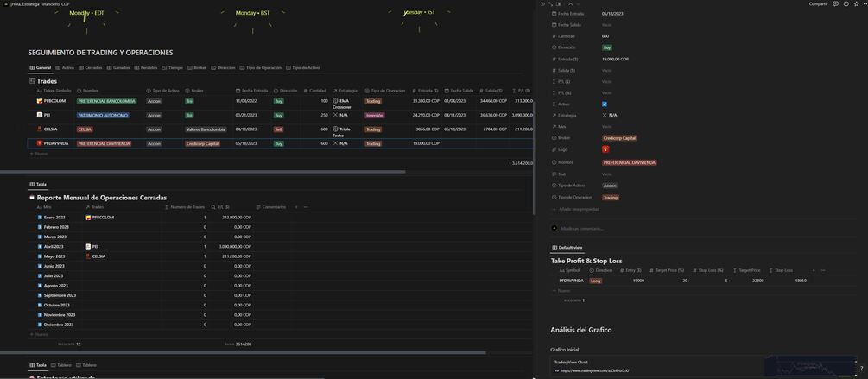This screenshot has width=868, height=379.
Task: Switch to the Tiempo view tab
Action: (x=172, y=68)
